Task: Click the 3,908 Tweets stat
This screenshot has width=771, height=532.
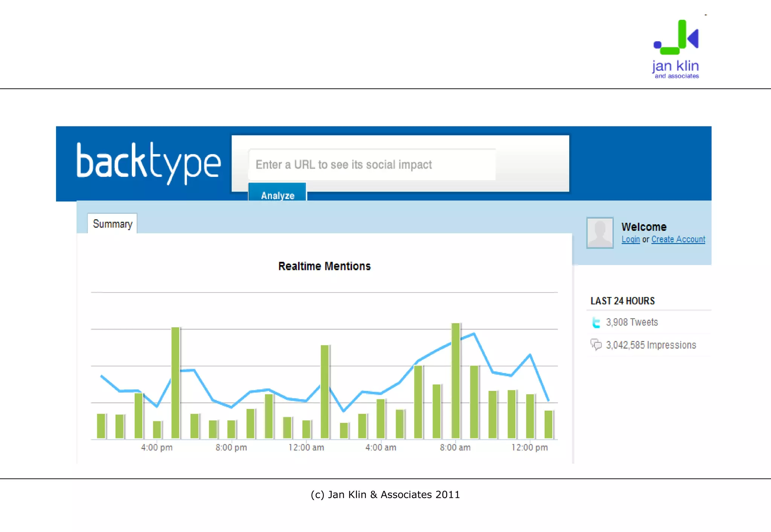Action: click(632, 322)
